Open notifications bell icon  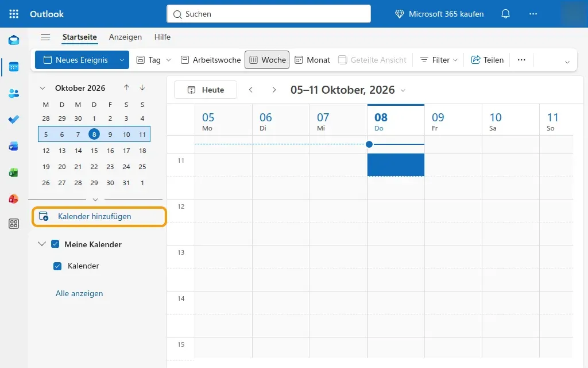click(505, 14)
